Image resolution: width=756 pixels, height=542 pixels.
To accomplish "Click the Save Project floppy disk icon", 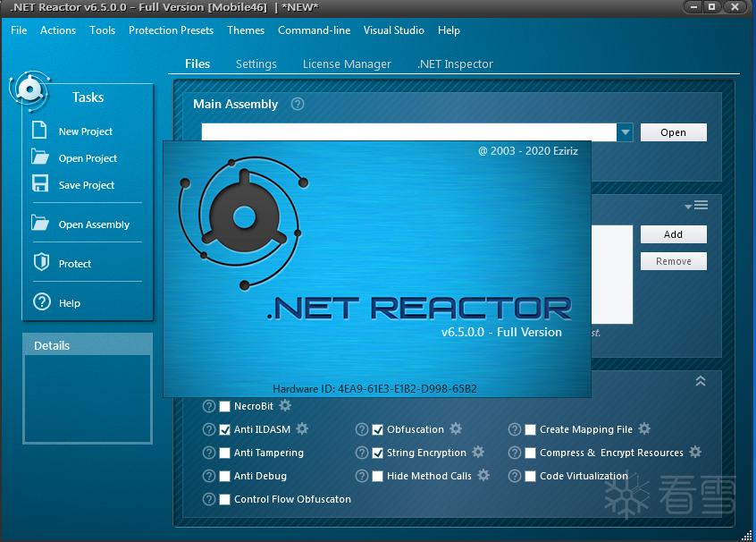I will click(x=40, y=183).
